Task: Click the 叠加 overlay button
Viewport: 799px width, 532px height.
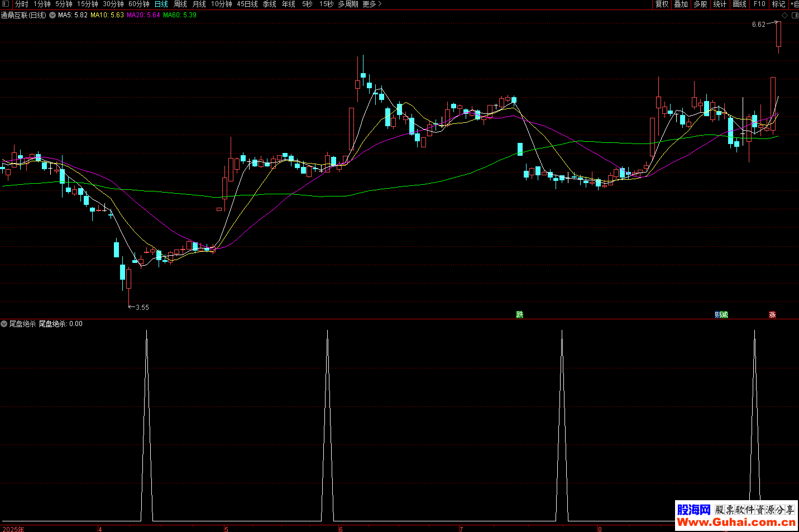Action: pos(681,4)
